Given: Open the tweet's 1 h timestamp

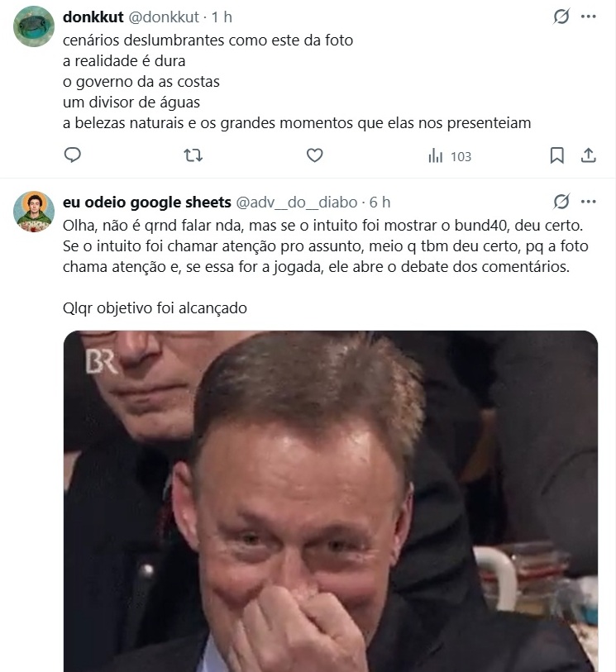Looking at the screenshot, I should (222, 17).
